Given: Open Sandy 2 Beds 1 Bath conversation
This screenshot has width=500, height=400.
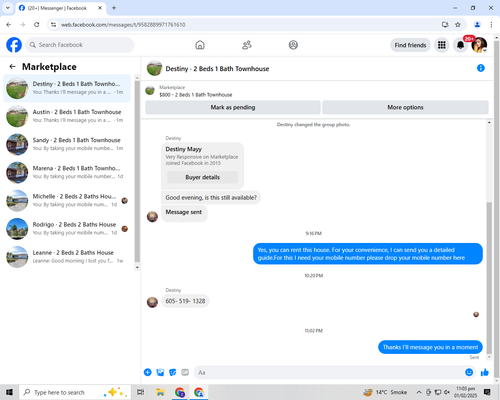Looking at the screenshot, I should coord(67,144).
